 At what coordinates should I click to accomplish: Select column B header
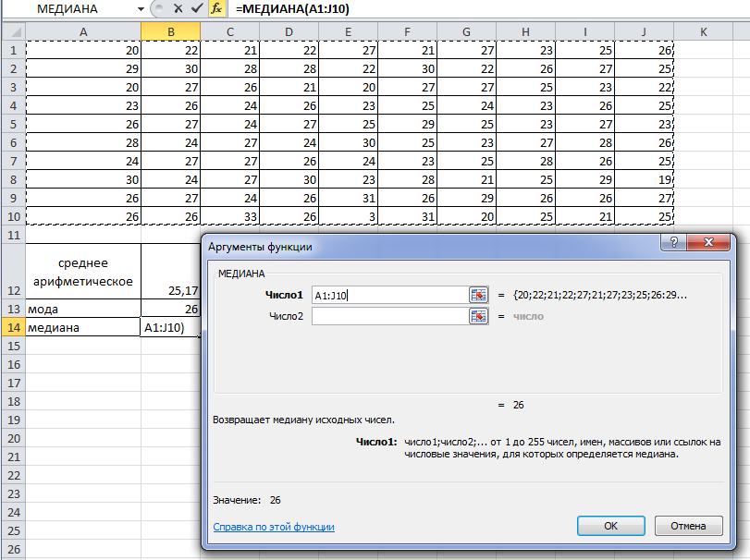pyautogui.click(x=171, y=32)
